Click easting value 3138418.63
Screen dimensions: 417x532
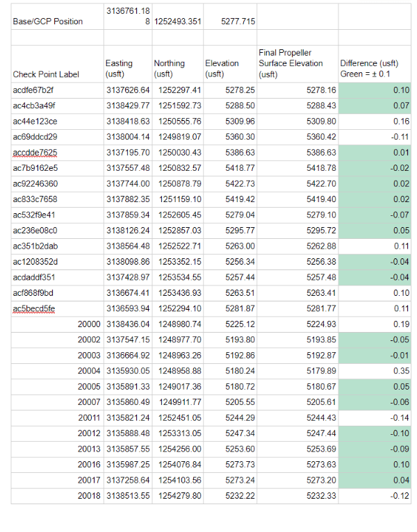127,122
